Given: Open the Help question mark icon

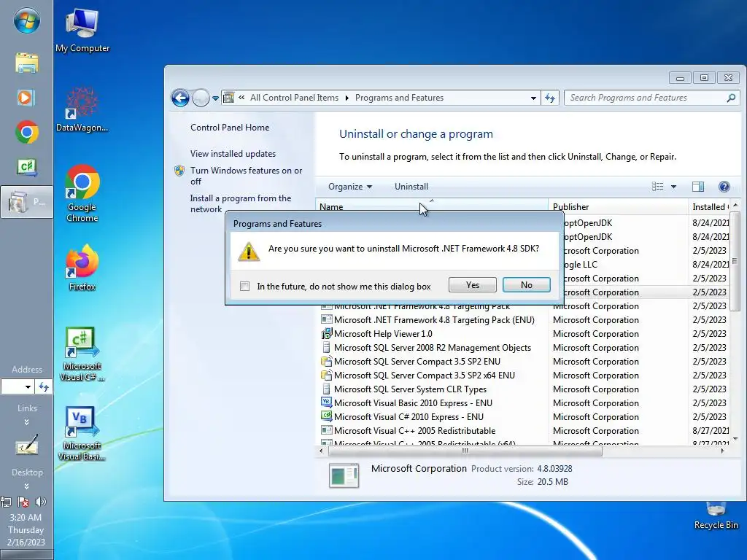Looking at the screenshot, I should (x=724, y=187).
